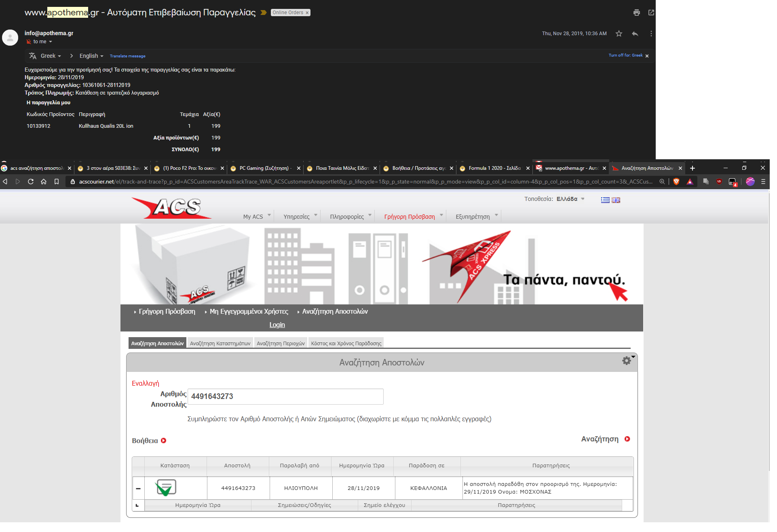Click the shipment number input field

[285, 397]
